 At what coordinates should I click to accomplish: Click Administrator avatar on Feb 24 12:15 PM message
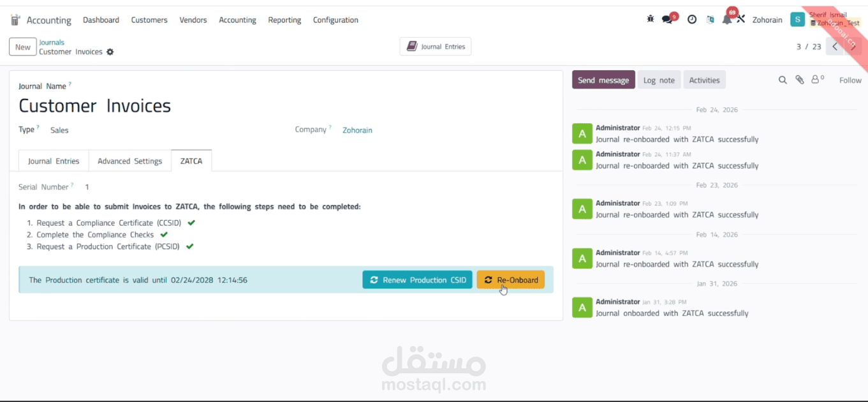[582, 134]
